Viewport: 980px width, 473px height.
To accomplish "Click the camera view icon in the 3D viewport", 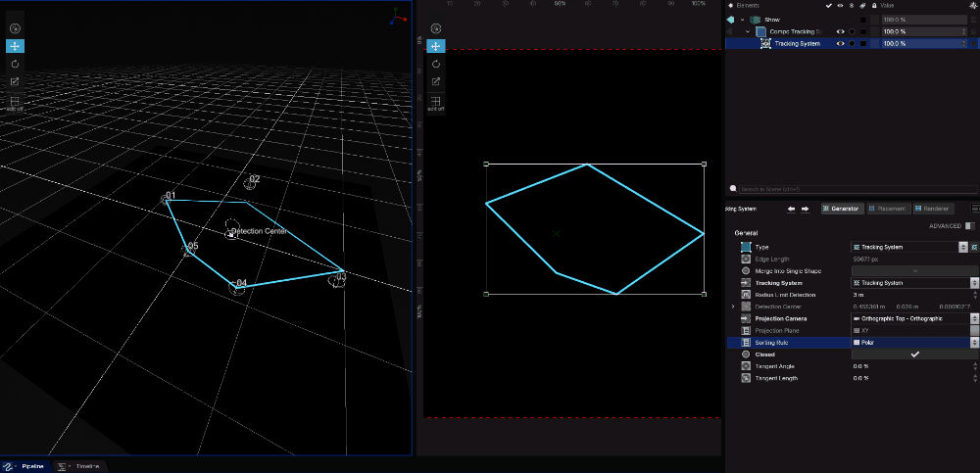I will (x=15, y=28).
